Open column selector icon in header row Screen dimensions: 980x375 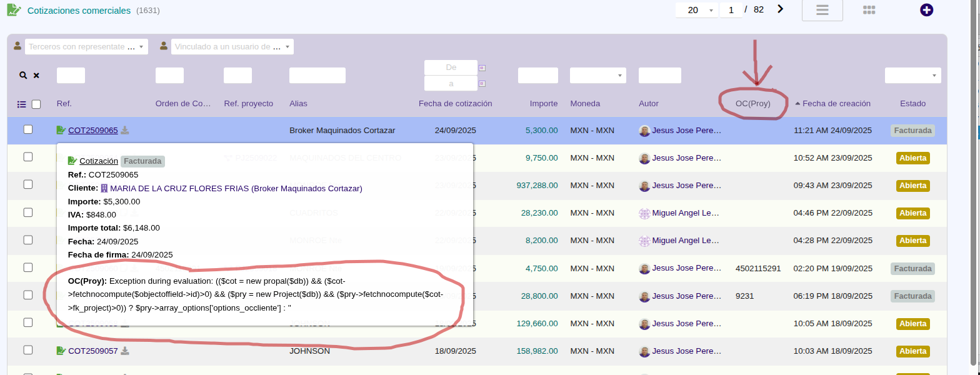[x=22, y=104]
